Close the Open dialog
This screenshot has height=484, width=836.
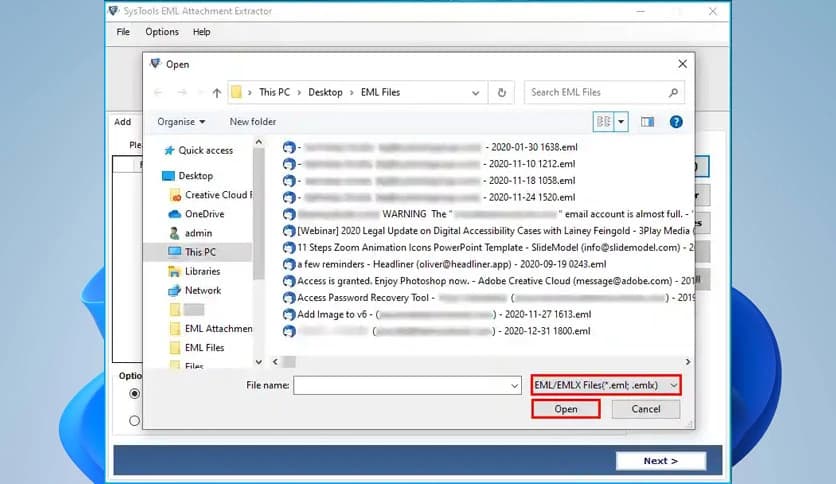682,64
